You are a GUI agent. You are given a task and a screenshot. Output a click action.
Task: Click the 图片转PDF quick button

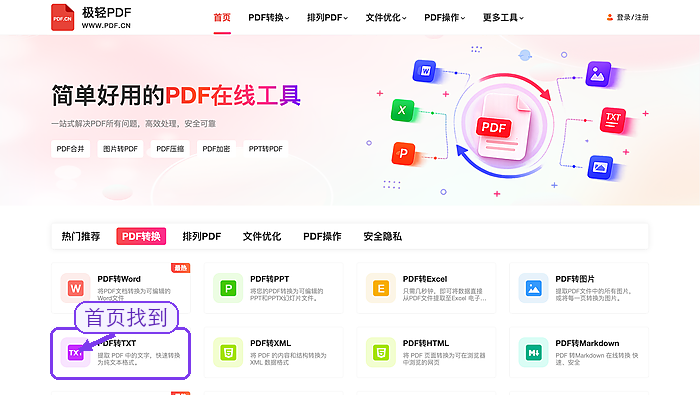tap(120, 149)
